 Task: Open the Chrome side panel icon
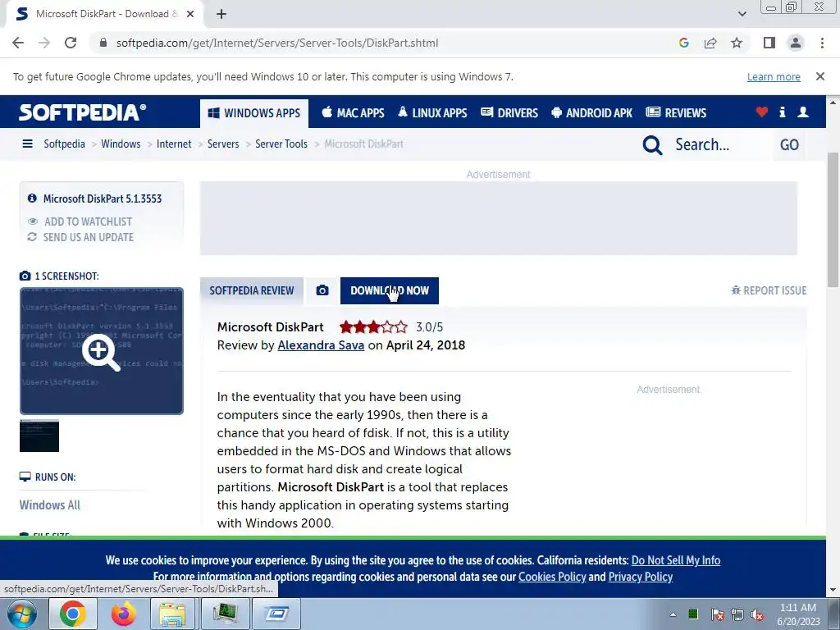point(769,43)
